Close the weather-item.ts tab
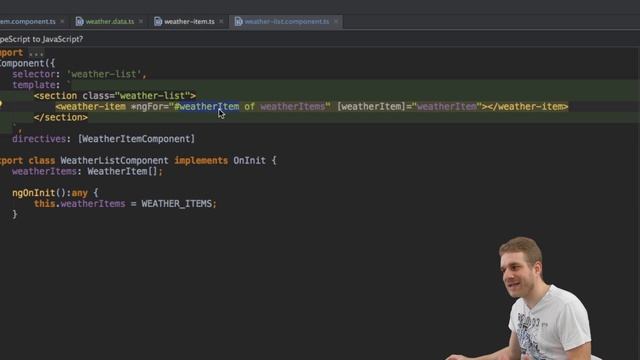The height and width of the screenshot is (360, 640). click(221, 21)
